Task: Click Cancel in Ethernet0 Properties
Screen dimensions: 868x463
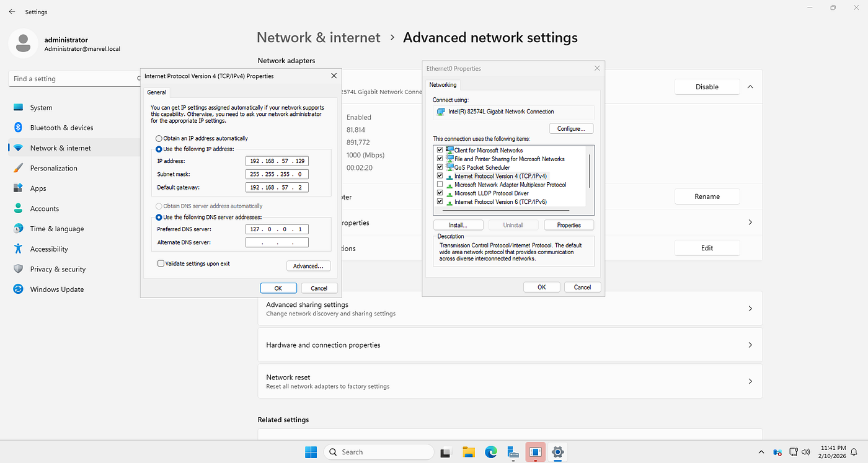Action: [x=583, y=287]
